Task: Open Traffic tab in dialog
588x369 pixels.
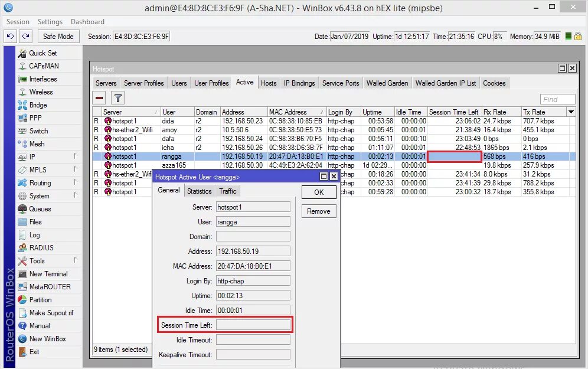Action: [228, 191]
